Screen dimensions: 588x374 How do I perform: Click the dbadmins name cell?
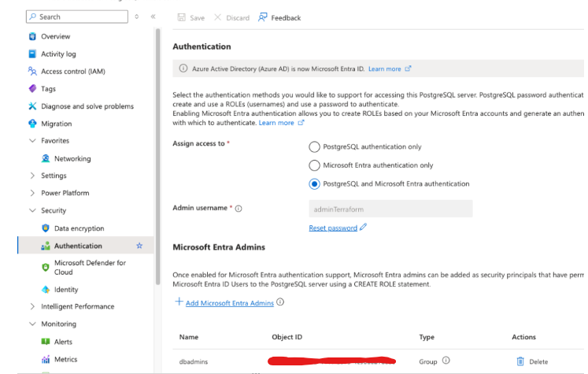(x=194, y=361)
